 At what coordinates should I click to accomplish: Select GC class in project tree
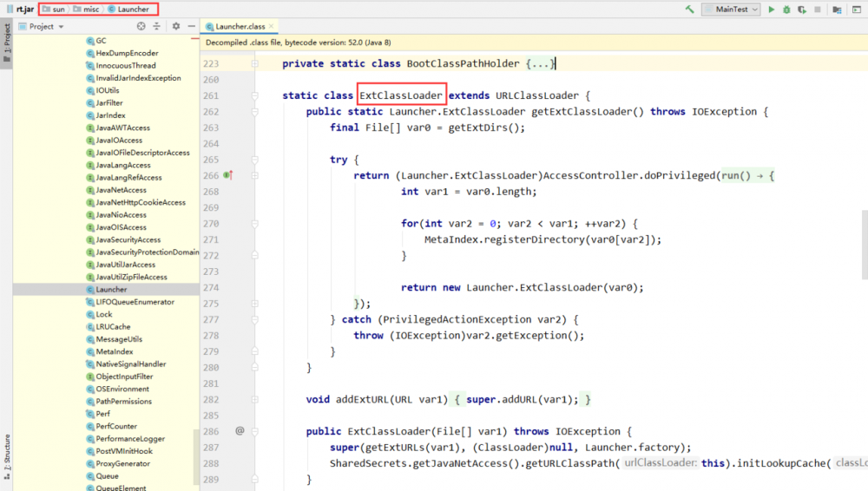(95, 41)
